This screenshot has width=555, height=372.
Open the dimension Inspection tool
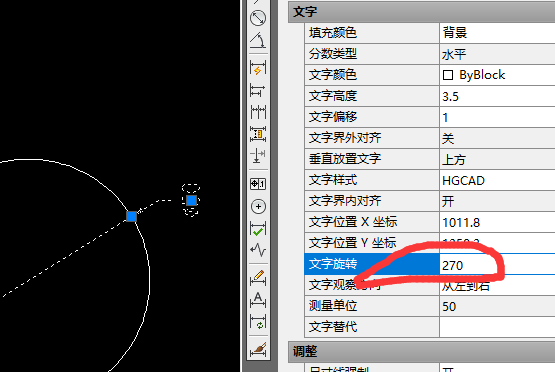(258, 228)
